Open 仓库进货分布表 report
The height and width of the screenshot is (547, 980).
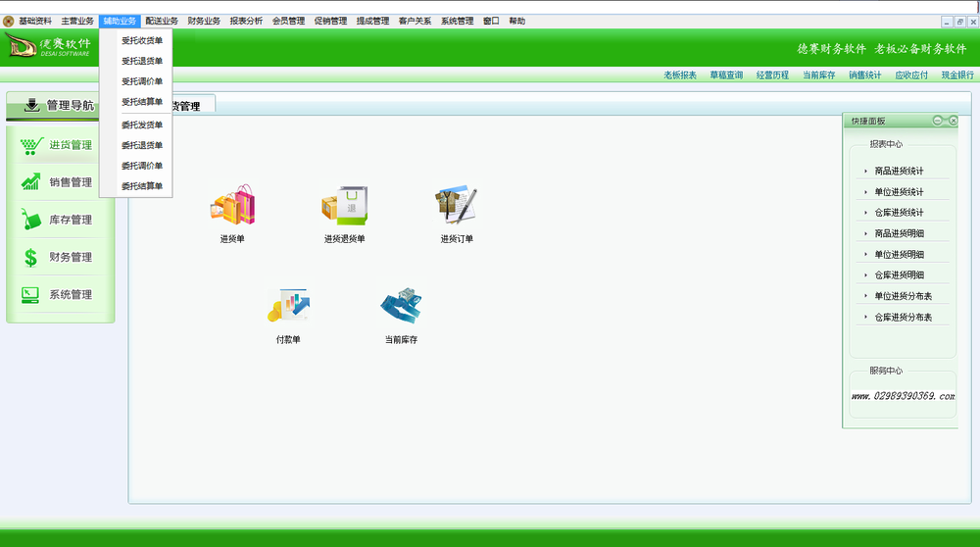904,318
